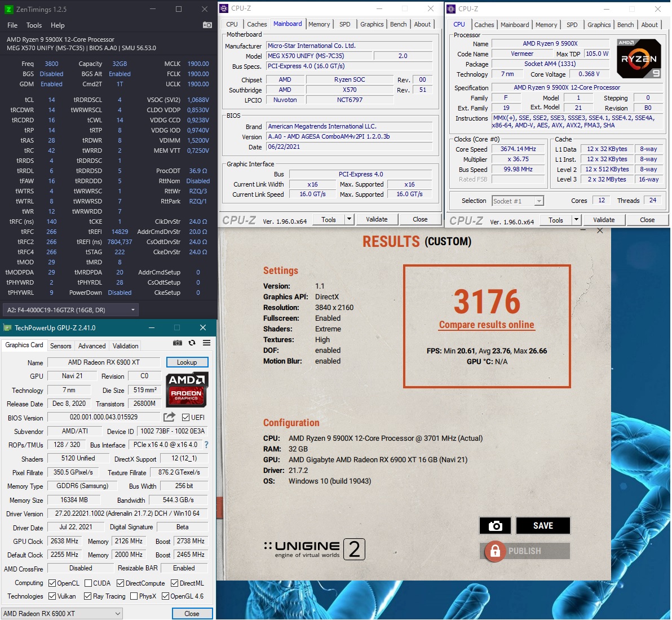Select About tab in right CPU-Z window

(649, 25)
